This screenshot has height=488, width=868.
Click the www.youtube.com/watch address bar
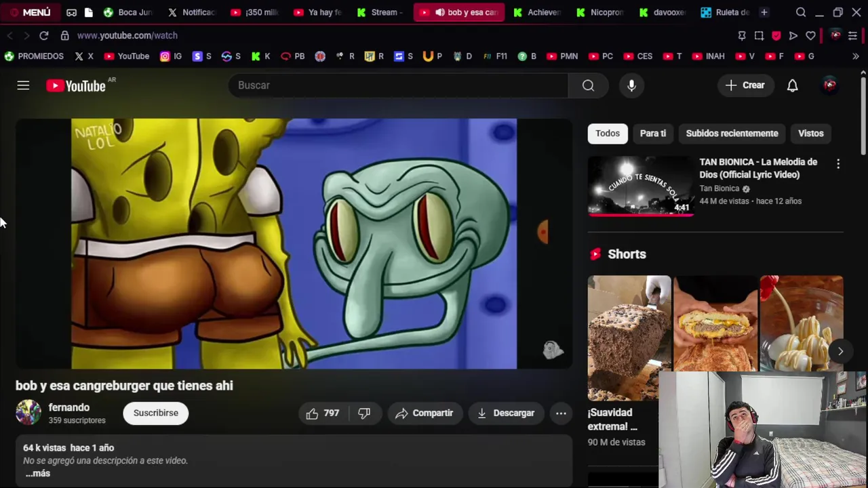pos(127,35)
